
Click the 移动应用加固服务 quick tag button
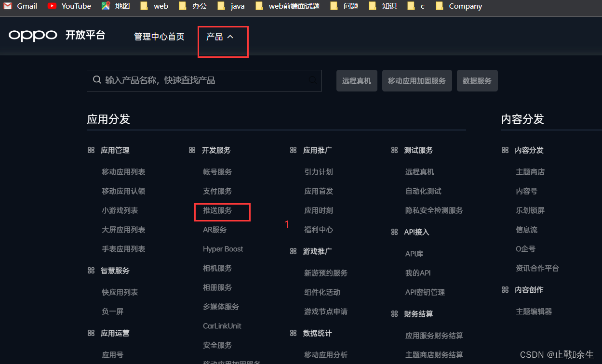[417, 80]
